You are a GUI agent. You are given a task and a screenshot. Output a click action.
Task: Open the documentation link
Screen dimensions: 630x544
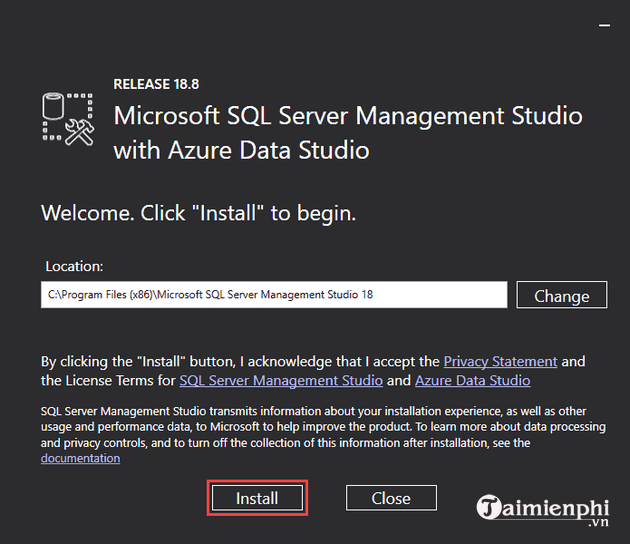coord(80,458)
